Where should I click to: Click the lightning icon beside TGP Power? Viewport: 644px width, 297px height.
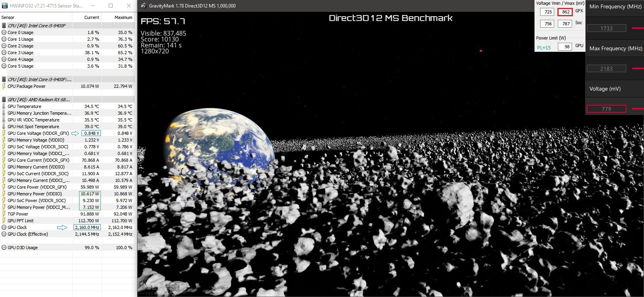4,214
